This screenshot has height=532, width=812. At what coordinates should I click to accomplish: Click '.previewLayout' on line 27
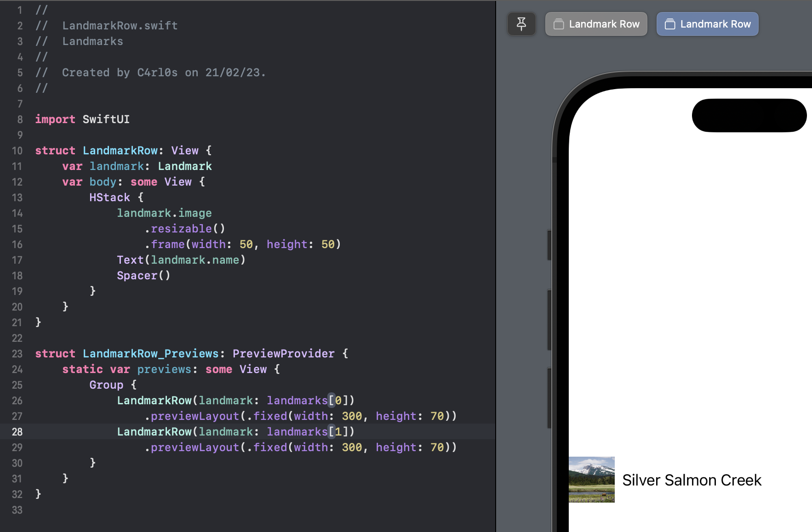tap(192, 416)
